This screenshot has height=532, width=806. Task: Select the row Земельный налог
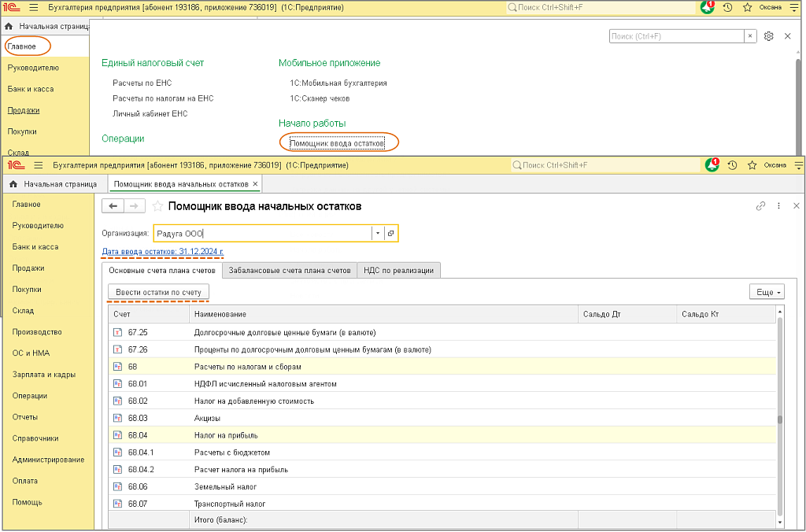click(x=442, y=486)
